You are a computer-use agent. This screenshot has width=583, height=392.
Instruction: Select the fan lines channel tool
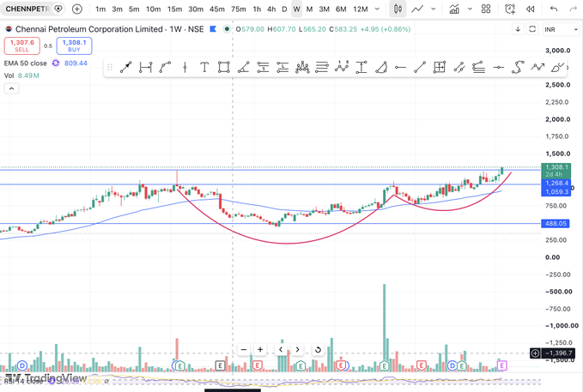click(x=478, y=67)
